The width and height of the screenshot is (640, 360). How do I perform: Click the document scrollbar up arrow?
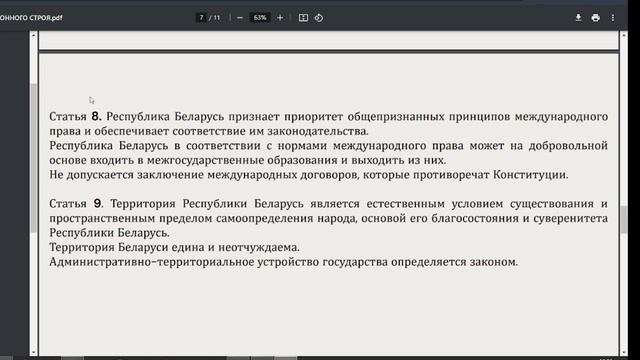(624, 36)
